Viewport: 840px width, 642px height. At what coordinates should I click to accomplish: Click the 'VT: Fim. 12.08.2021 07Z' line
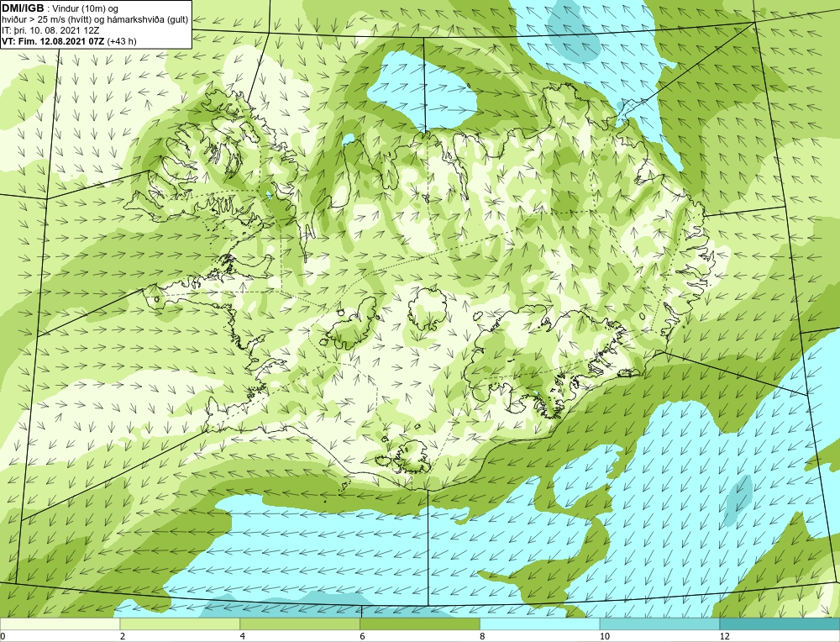pyautogui.click(x=69, y=41)
